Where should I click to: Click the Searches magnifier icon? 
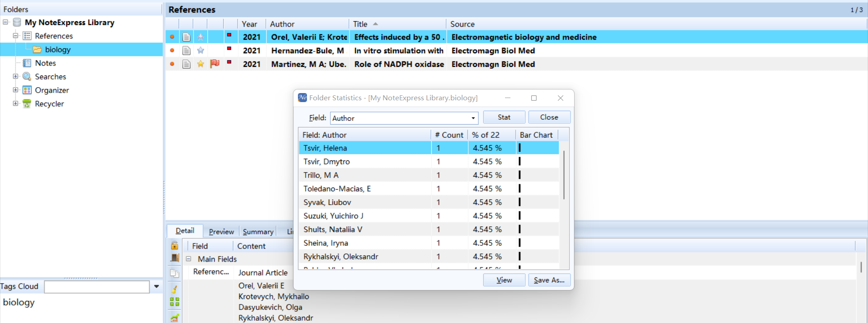point(27,76)
